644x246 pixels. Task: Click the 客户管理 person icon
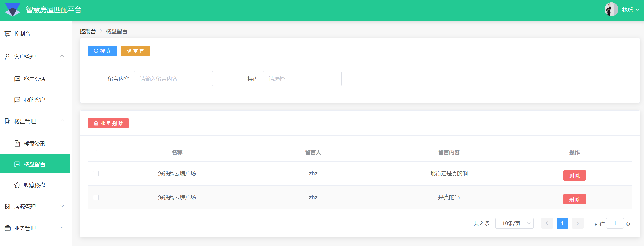point(8,57)
